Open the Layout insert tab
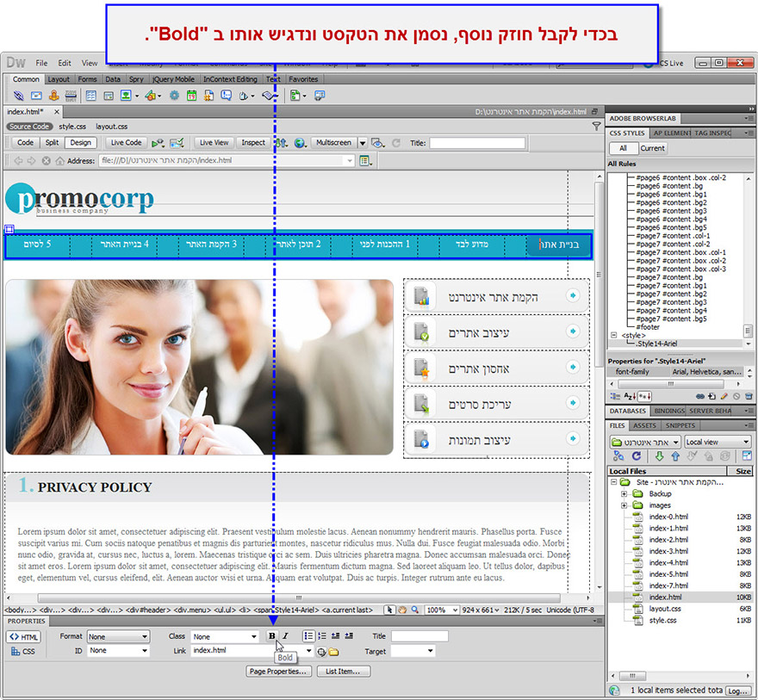 point(59,79)
